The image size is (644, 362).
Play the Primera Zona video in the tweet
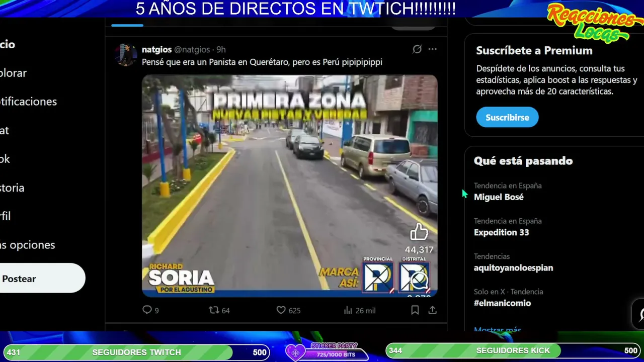[x=290, y=186]
